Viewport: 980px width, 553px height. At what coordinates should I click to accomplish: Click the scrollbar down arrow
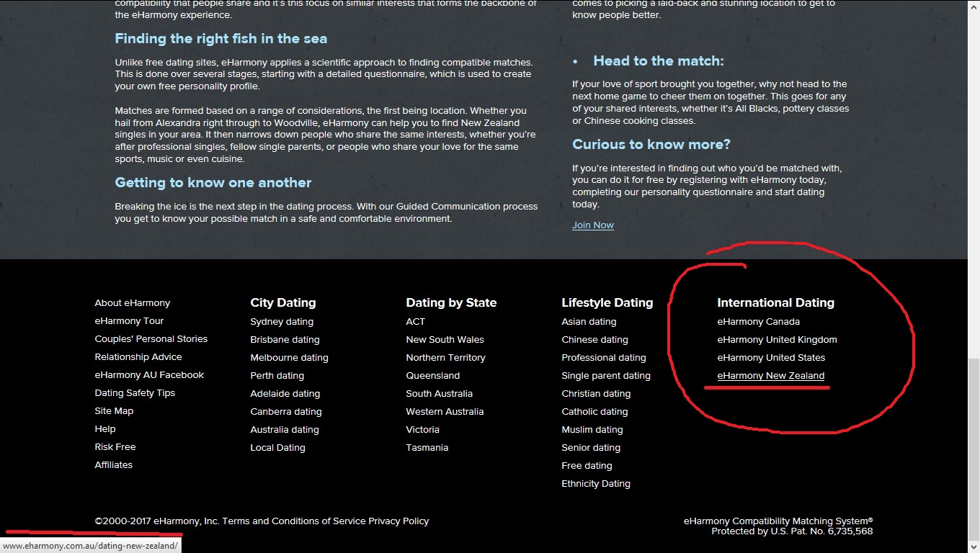[x=974, y=547]
